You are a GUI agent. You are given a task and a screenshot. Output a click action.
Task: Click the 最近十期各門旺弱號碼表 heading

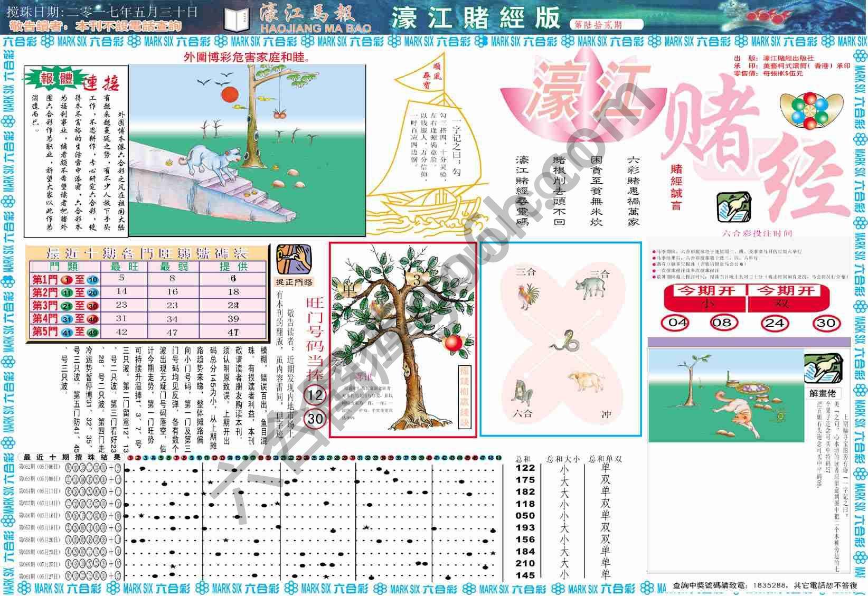coord(147,252)
